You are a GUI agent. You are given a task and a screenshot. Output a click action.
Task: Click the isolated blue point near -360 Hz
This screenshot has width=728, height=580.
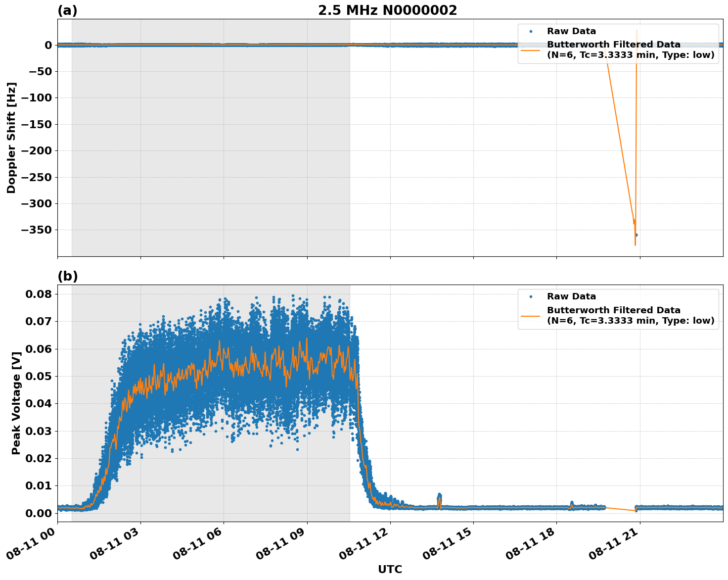tap(637, 235)
